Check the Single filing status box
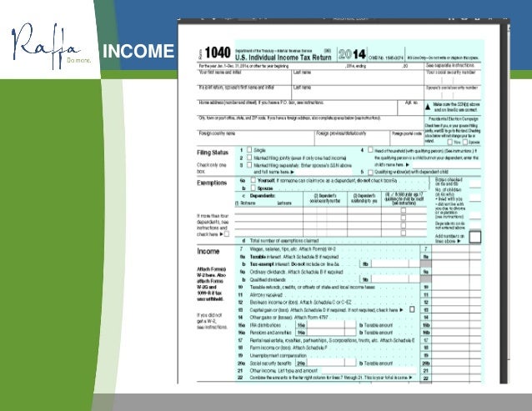The width and height of the screenshot is (532, 411). pos(249,149)
